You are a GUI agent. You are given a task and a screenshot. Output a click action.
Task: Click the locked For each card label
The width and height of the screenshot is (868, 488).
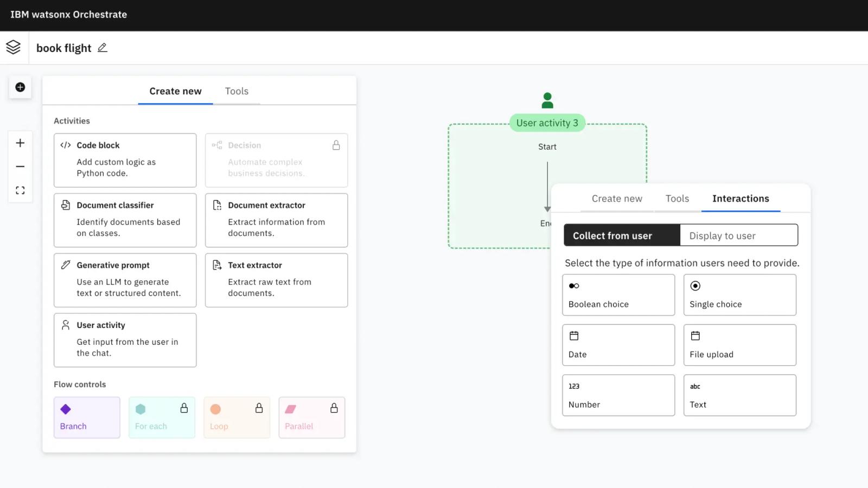151,426
